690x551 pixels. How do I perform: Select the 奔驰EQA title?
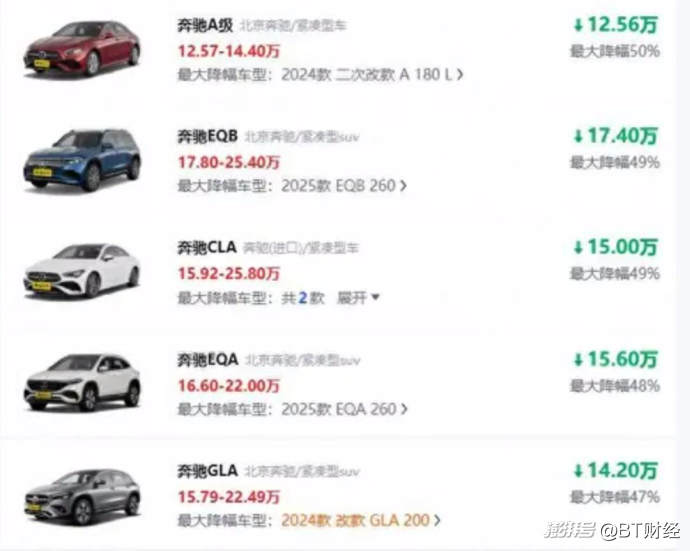(208, 360)
